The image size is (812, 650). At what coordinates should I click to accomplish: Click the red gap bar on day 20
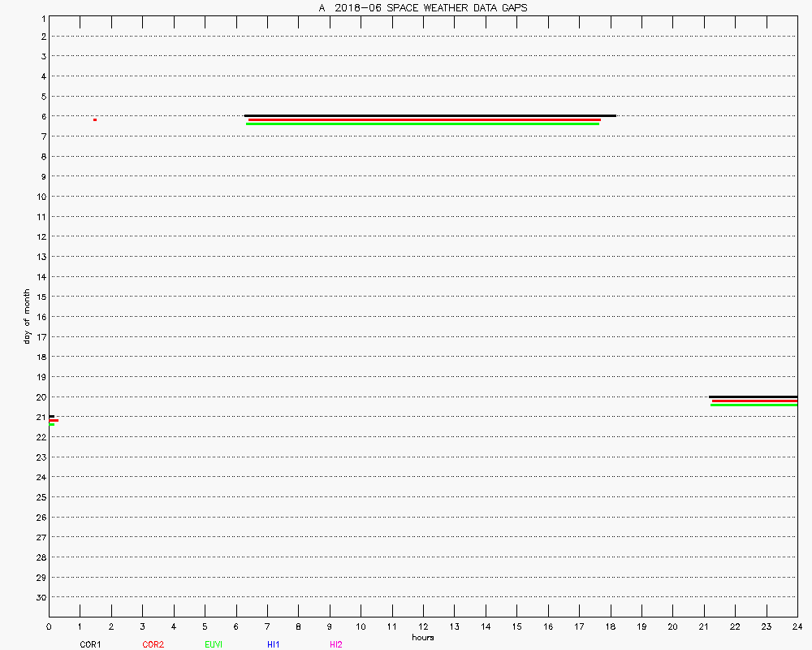(x=754, y=401)
